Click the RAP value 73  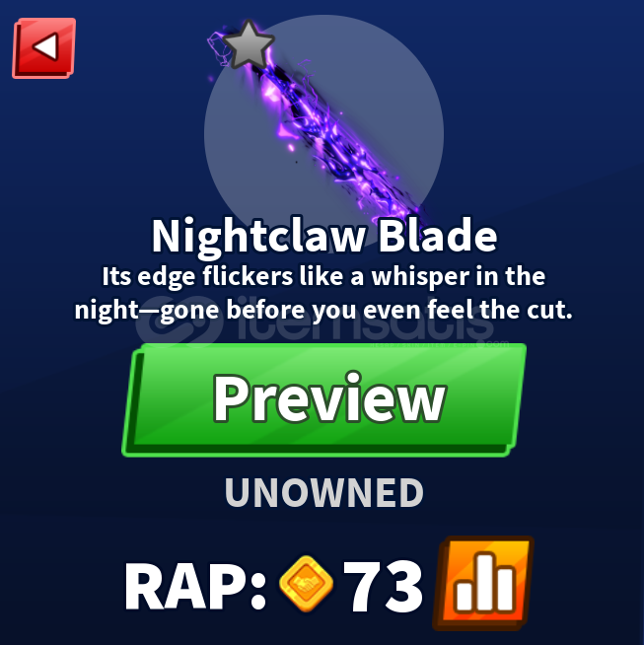point(383,586)
